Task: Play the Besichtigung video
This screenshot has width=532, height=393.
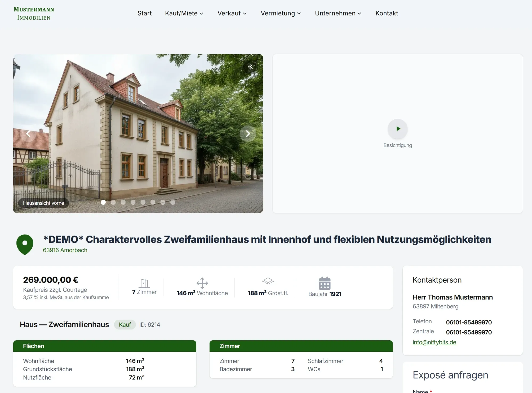Action: 398,129
